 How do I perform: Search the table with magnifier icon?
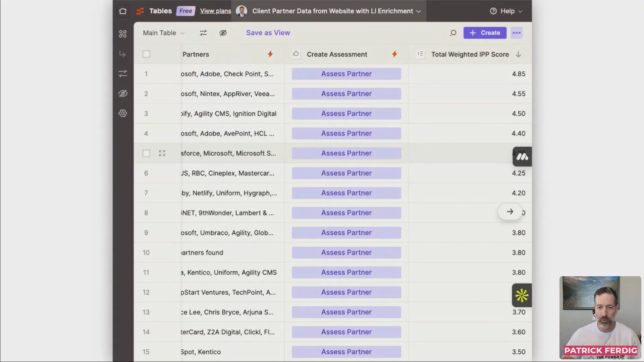(453, 33)
